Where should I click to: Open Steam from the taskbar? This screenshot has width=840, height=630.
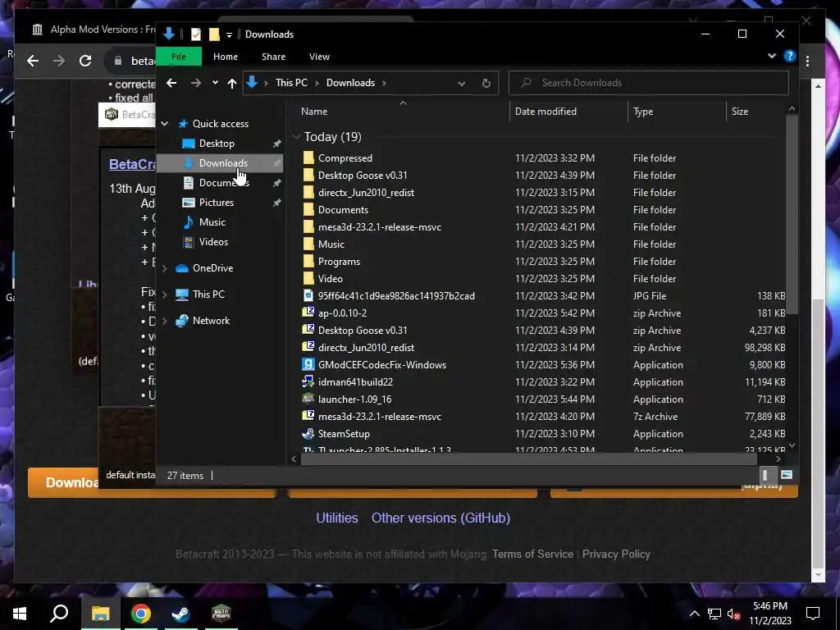[x=180, y=614]
